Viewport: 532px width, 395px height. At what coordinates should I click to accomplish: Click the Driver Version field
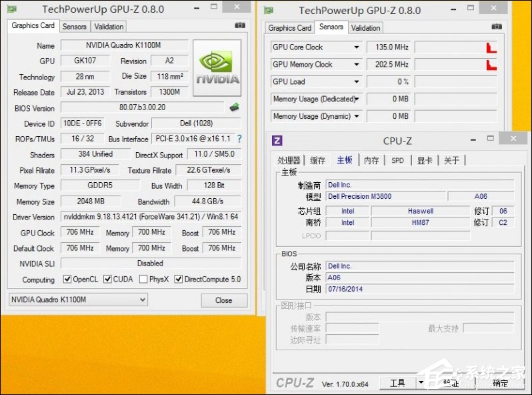(151, 216)
